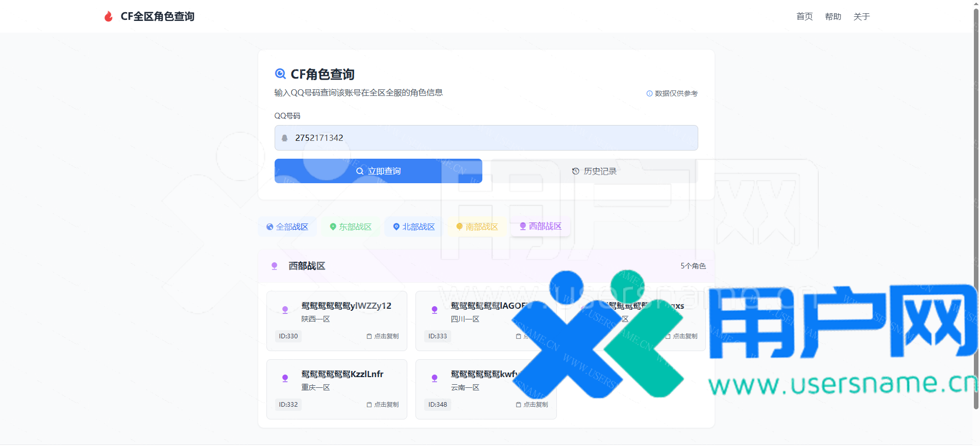Click the info icon next to 数据仅供参考
This screenshot has height=446, width=980.
(649, 93)
